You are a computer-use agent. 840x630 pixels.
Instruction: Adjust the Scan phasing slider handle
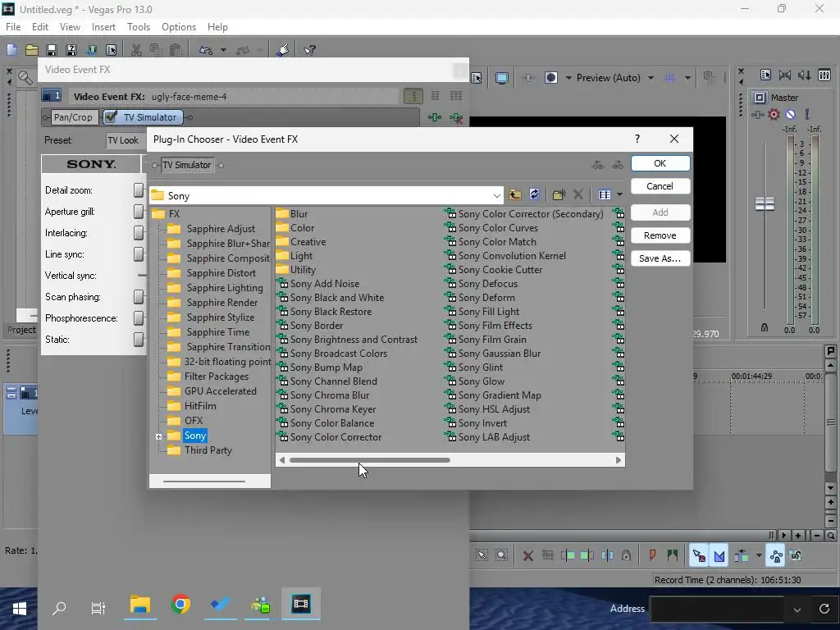pyautogui.click(x=138, y=297)
